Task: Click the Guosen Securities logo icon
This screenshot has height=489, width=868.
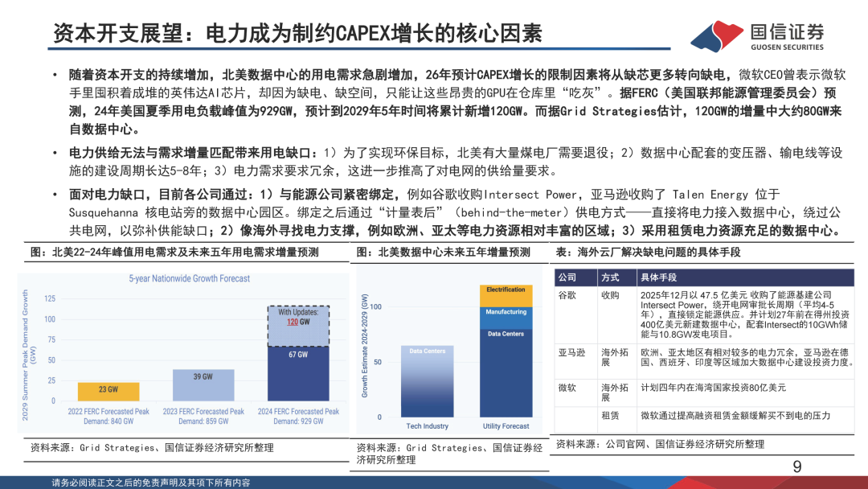Action: [x=718, y=35]
